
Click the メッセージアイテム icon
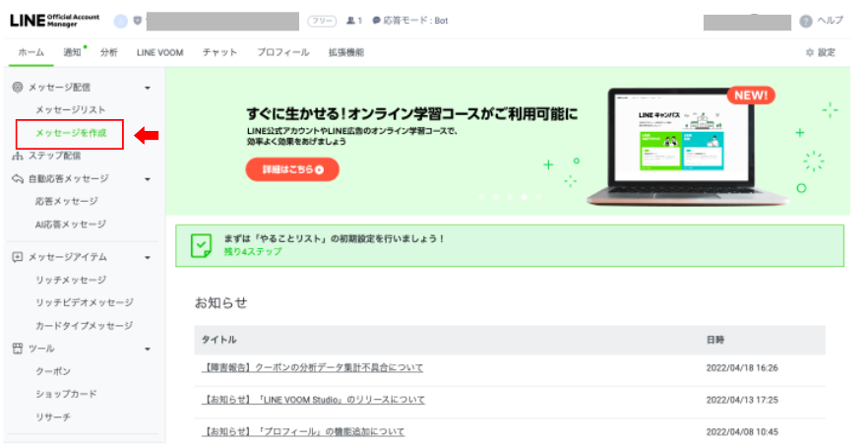point(18,257)
